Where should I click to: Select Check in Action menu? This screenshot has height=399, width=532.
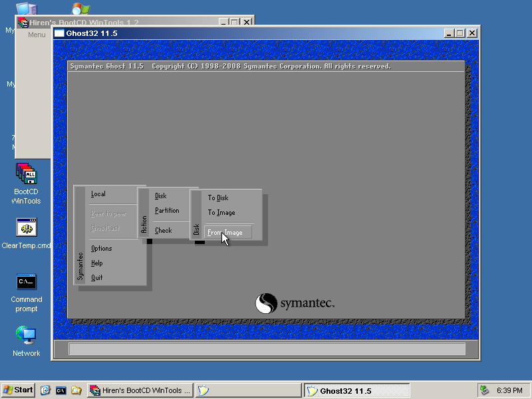click(x=163, y=230)
